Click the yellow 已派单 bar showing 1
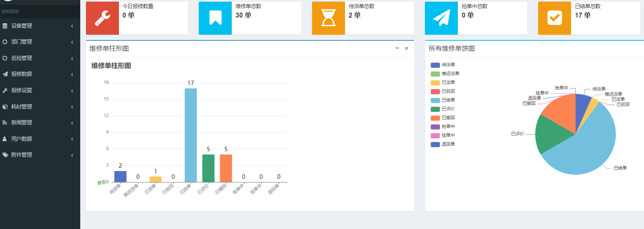The image size is (644, 229). [x=156, y=179]
